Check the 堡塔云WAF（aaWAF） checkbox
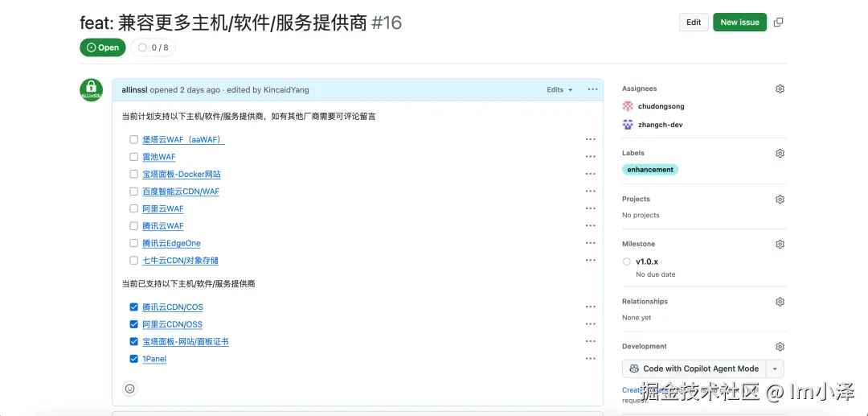This screenshot has height=416, width=868. (x=133, y=139)
